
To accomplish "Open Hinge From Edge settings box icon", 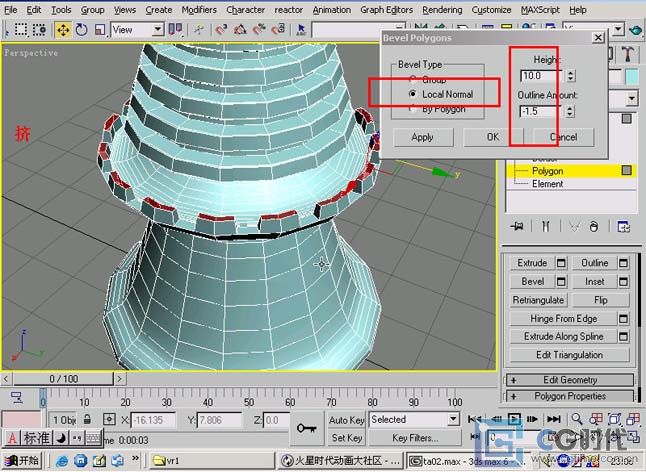I will click(623, 318).
